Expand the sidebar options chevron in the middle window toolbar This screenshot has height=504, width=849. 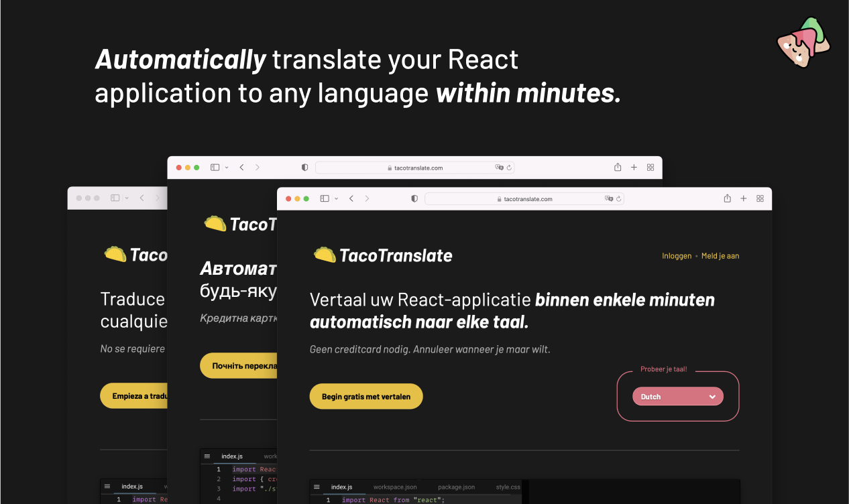tap(227, 168)
